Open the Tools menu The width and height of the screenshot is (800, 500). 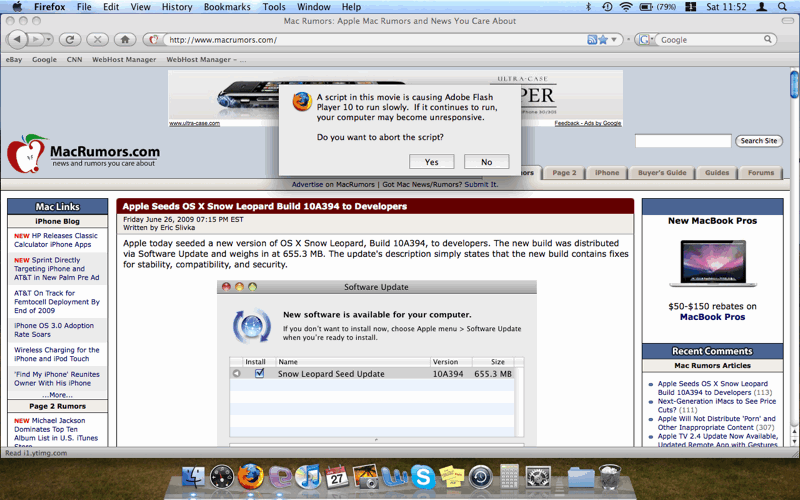(274, 7)
